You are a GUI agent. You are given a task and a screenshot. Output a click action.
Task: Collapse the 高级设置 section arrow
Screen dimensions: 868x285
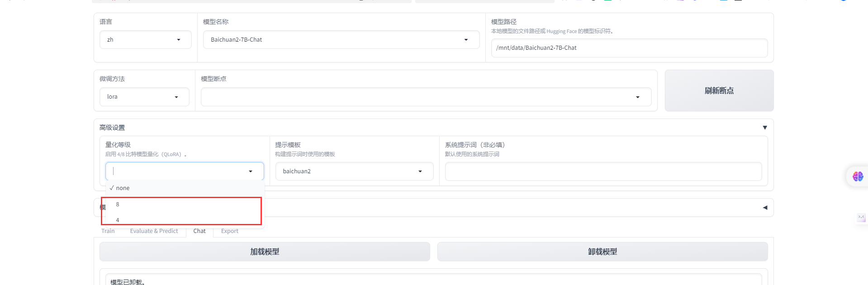(764, 128)
